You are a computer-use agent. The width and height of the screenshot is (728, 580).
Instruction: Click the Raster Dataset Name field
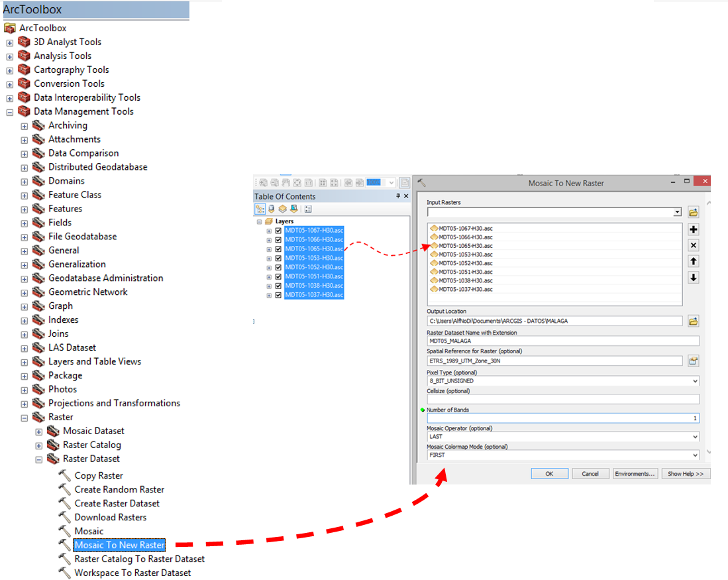(562, 341)
